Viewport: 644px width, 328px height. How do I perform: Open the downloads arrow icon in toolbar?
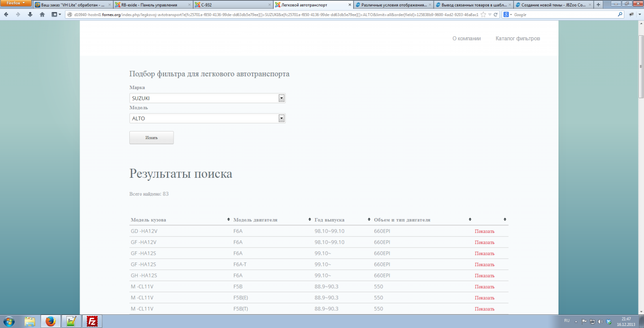30,15
